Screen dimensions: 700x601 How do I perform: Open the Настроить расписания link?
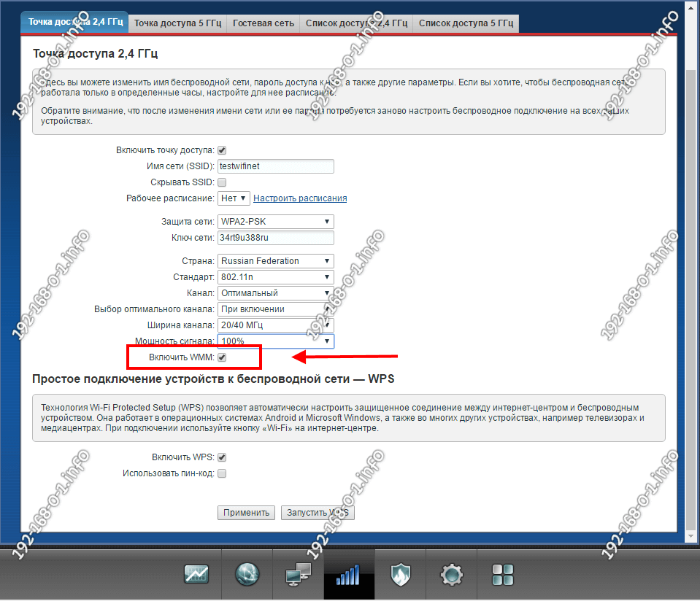300,198
